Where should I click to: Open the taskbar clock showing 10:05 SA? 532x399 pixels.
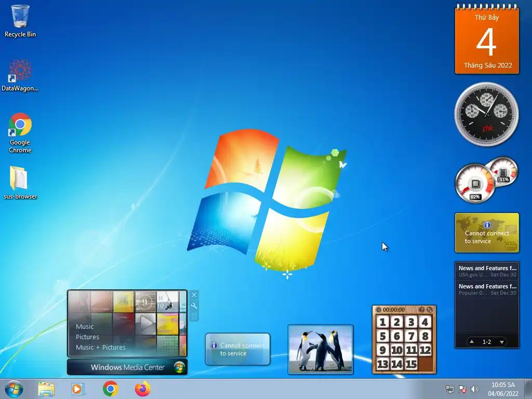(x=503, y=389)
